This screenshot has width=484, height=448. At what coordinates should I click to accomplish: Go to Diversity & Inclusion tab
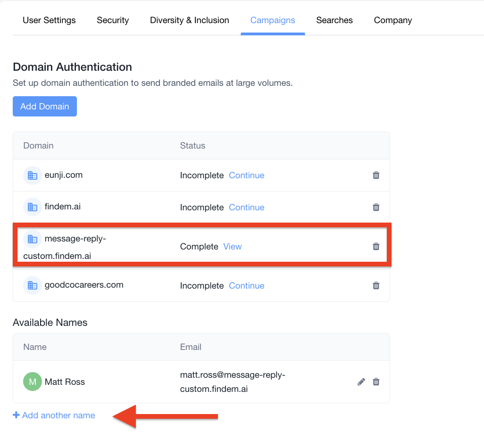(190, 20)
